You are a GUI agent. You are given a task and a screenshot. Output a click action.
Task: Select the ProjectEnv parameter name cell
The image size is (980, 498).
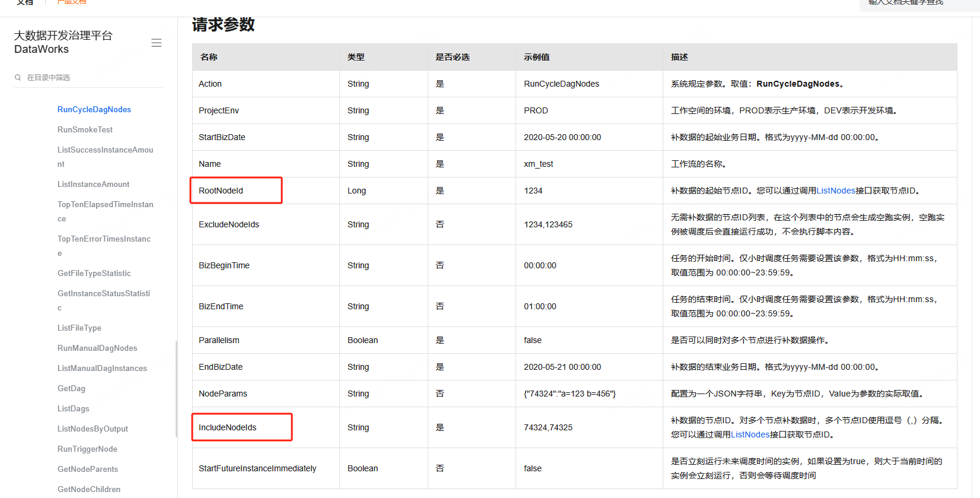(266, 110)
